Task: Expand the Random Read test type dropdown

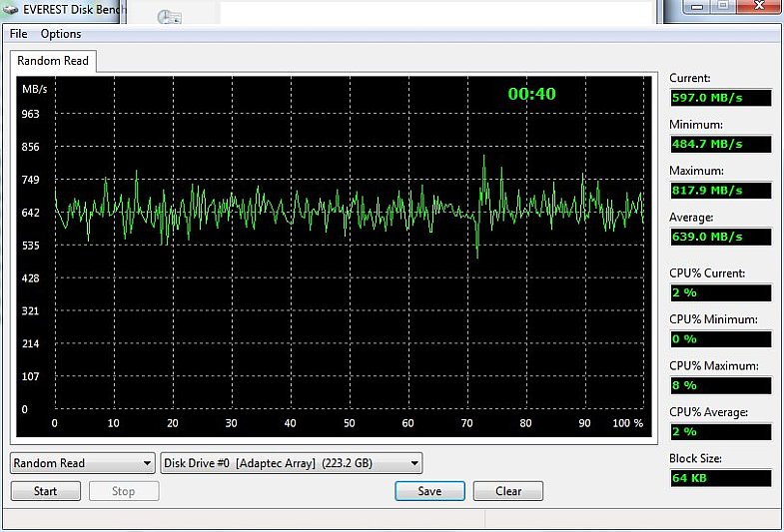Action: point(82,463)
